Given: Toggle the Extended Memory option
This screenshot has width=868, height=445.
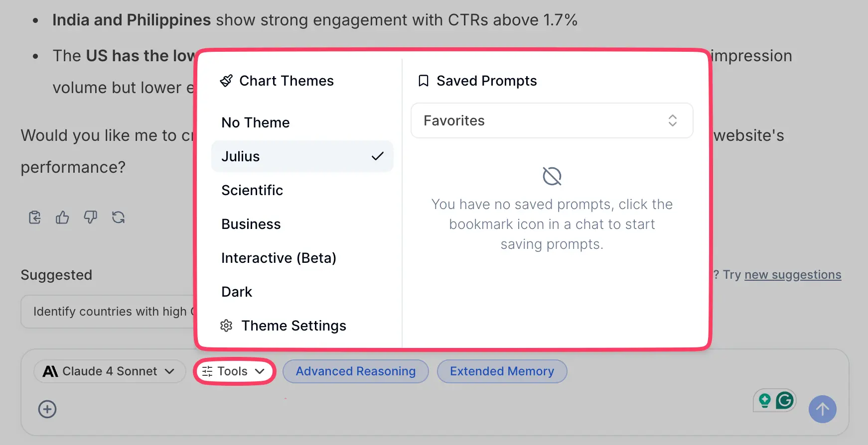Looking at the screenshot, I should point(502,371).
